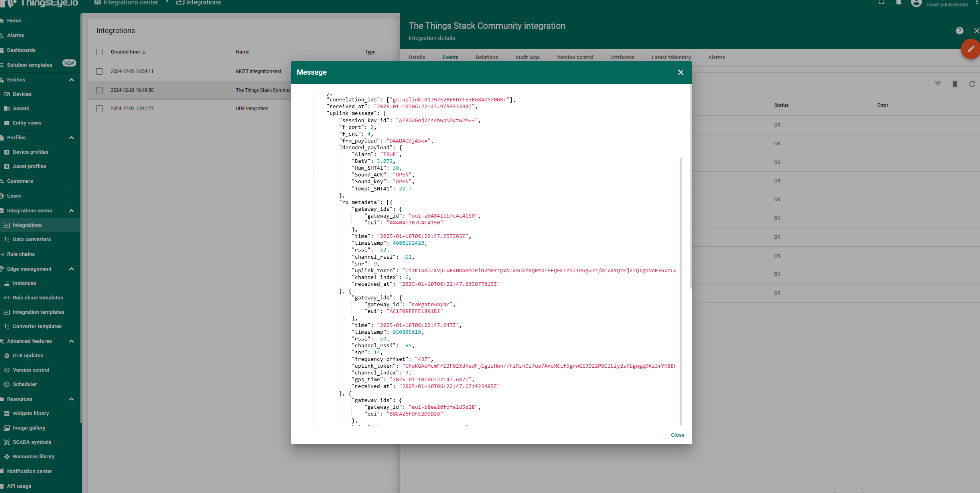Click the Close button in Message dialog
This screenshot has height=493, width=980.
(x=677, y=435)
